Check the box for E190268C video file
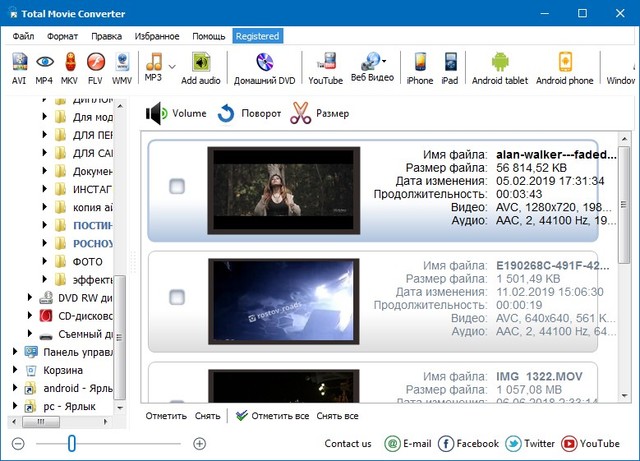 click(177, 297)
